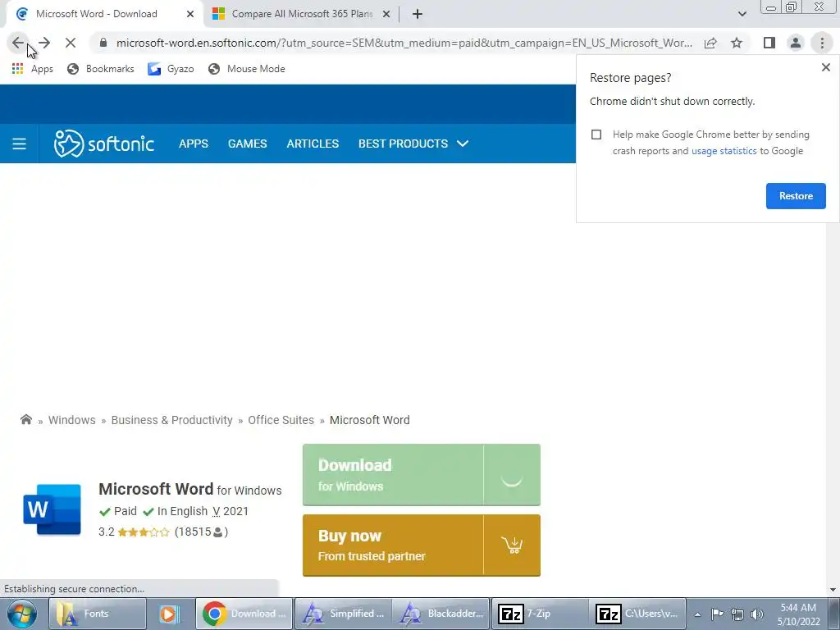Open the usage statistics link

pyautogui.click(x=724, y=151)
